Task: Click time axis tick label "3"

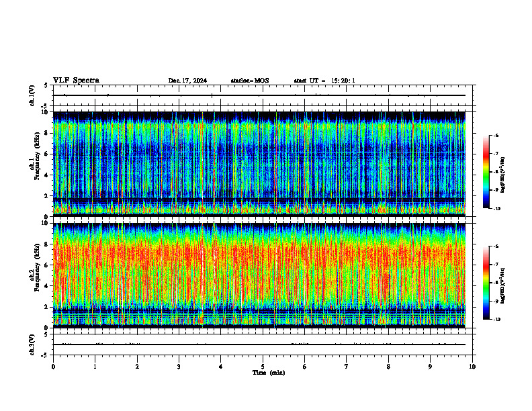Action: tap(179, 367)
